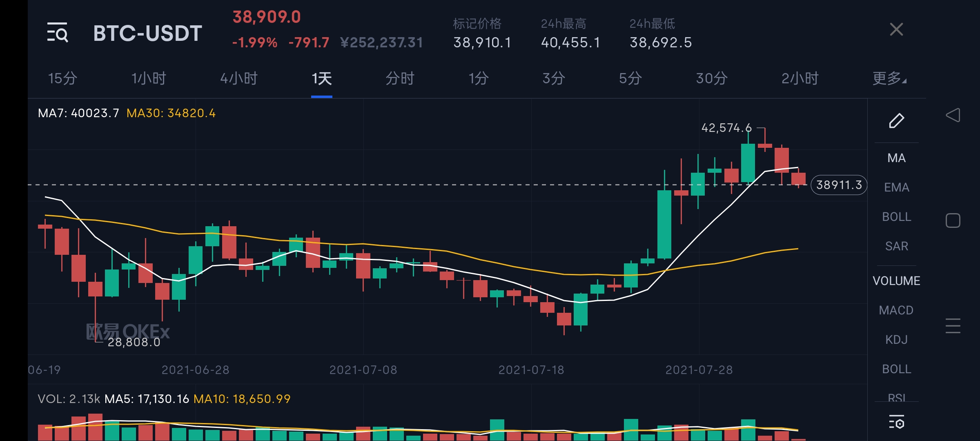Screen dimensions: 980x441
Task: Tap the Android recents menu button
Action: (x=953, y=326)
